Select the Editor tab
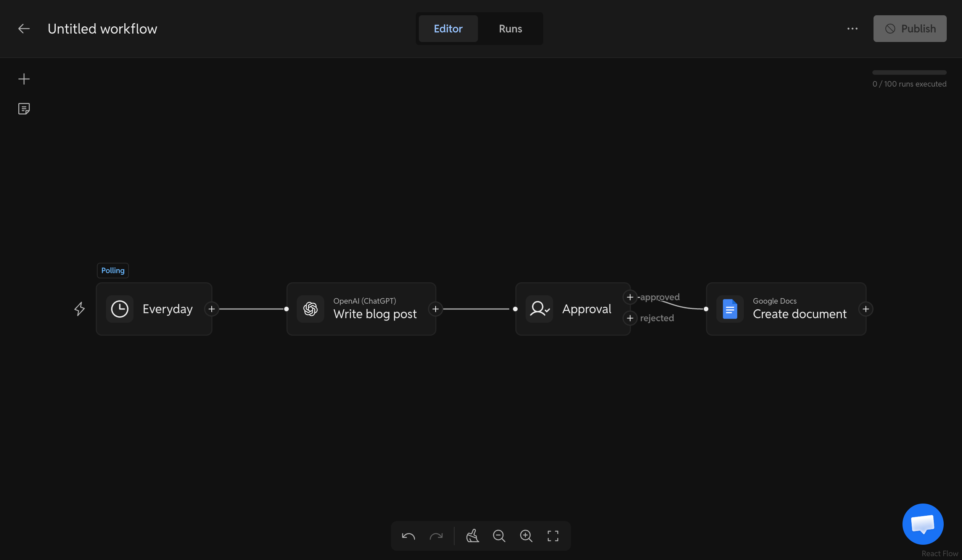 (x=448, y=29)
